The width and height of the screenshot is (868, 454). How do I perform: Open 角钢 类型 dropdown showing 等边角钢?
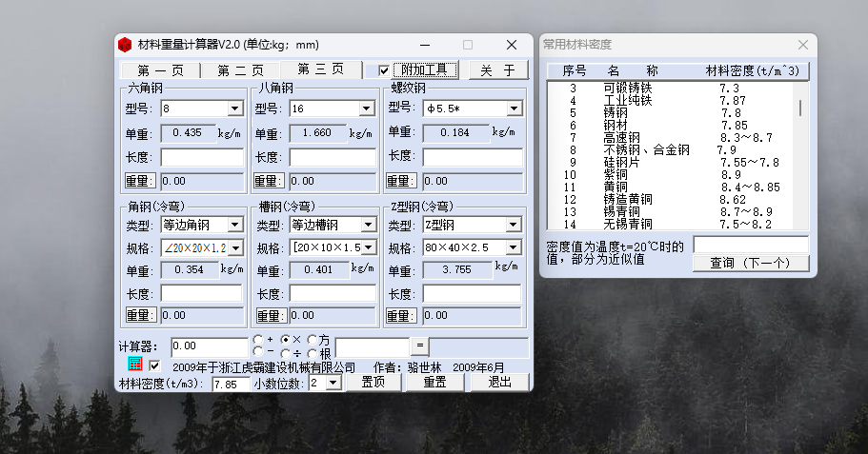click(x=234, y=225)
